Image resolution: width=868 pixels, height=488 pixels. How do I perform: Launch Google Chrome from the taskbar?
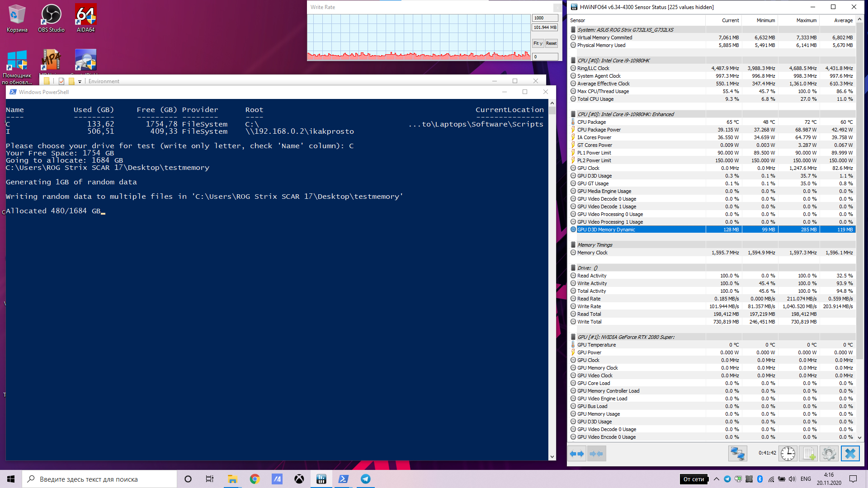[255, 479]
